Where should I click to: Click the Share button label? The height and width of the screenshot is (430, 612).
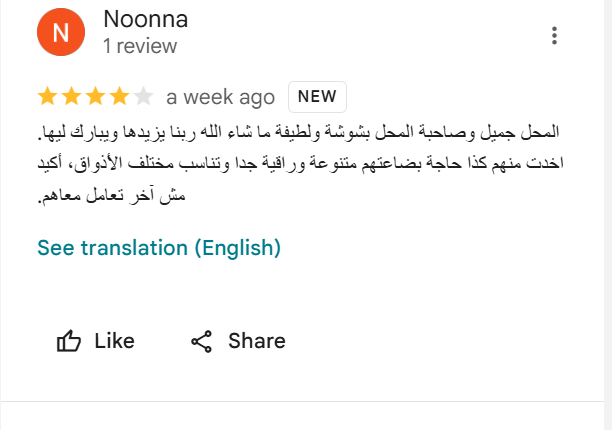[257, 341]
